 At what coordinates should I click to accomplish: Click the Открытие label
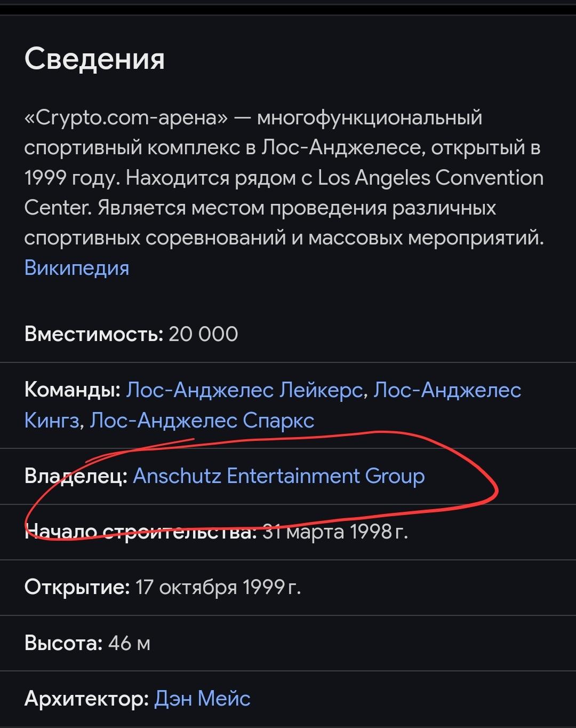77,587
